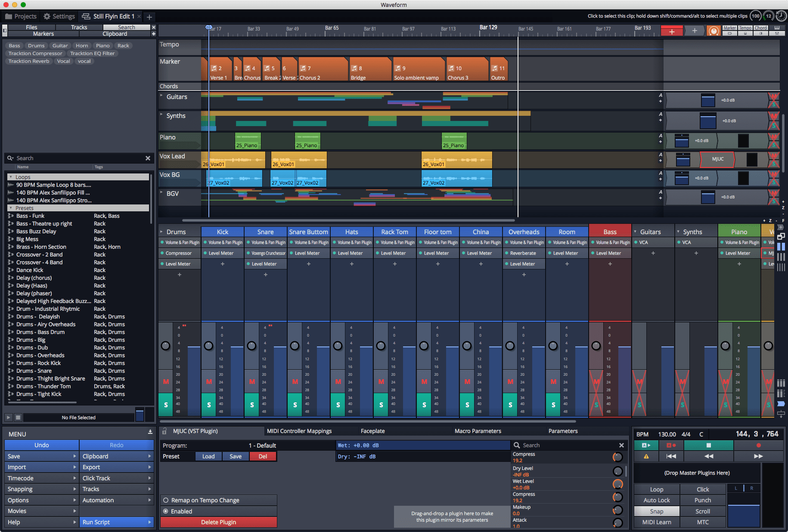Collapse the Synths track header
The image size is (788, 532).
pyautogui.click(x=161, y=115)
